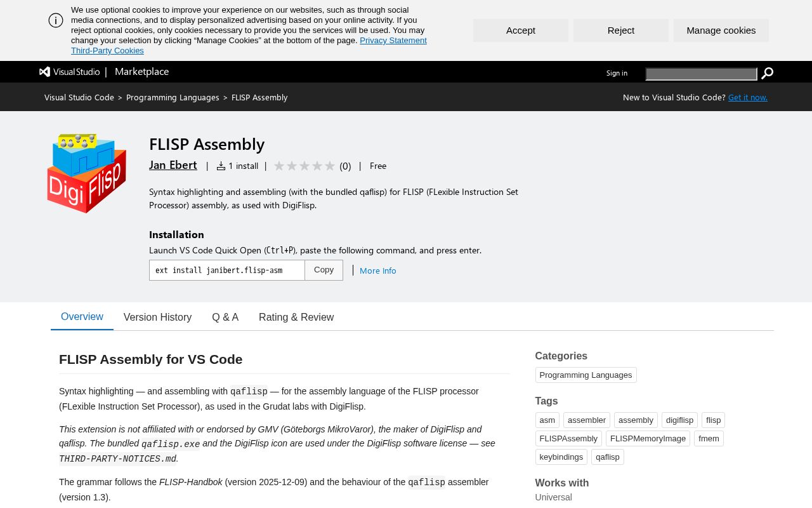
Task: Click the cookie info icon
Action: (x=56, y=20)
